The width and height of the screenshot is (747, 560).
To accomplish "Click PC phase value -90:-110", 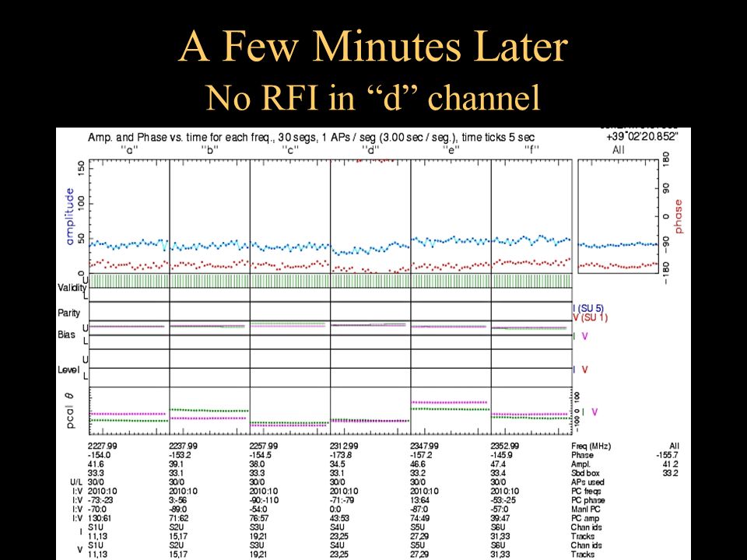I will (x=264, y=500).
